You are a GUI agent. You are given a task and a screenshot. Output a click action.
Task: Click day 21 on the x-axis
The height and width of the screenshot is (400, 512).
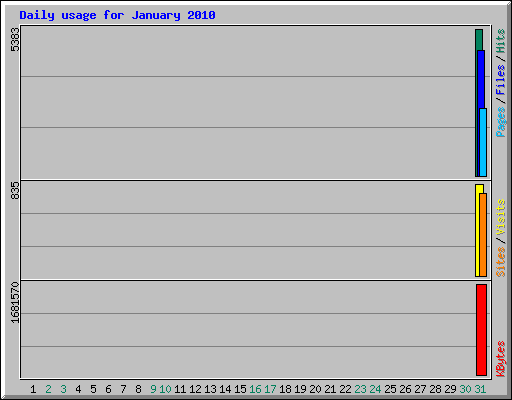tap(330, 389)
